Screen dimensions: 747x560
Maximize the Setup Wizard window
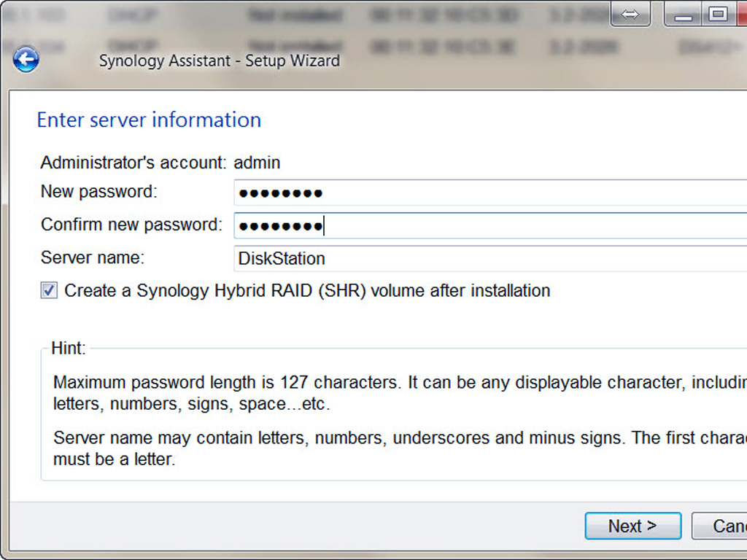pos(719,15)
